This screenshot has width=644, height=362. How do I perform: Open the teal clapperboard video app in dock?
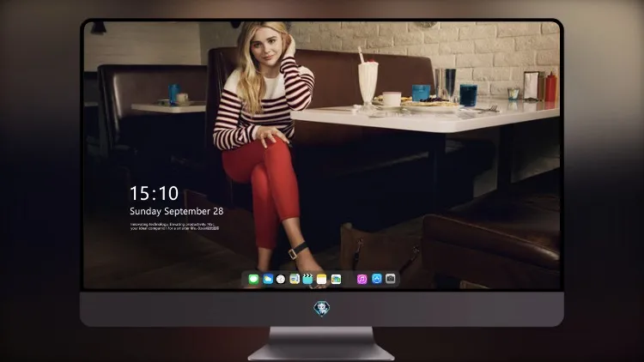pyautogui.click(x=307, y=279)
